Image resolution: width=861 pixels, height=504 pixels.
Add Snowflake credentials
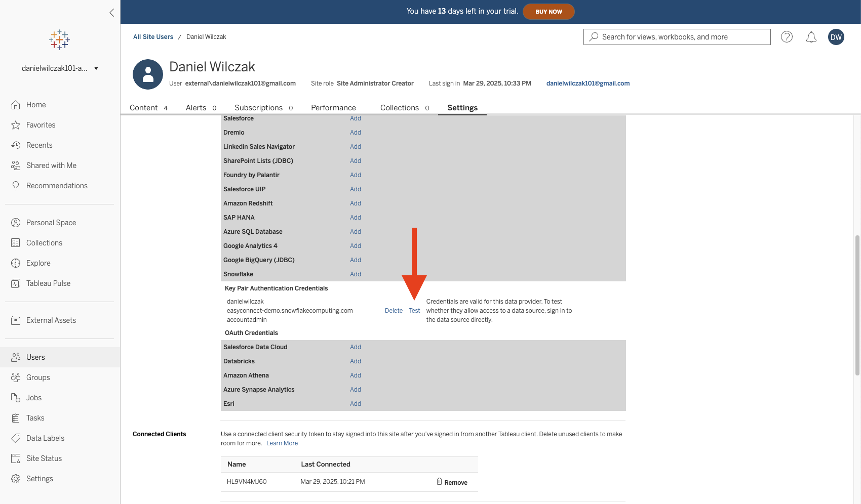(x=356, y=274)
